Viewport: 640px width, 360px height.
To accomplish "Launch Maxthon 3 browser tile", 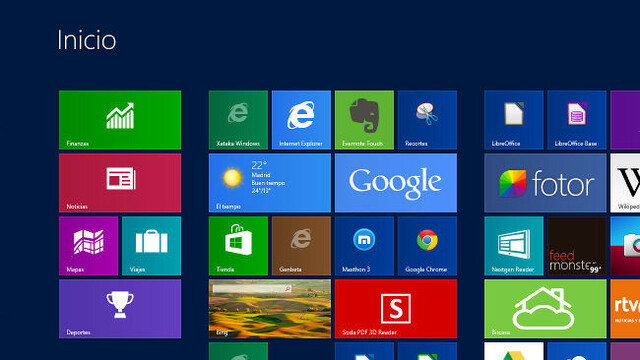I will [364, 246].
